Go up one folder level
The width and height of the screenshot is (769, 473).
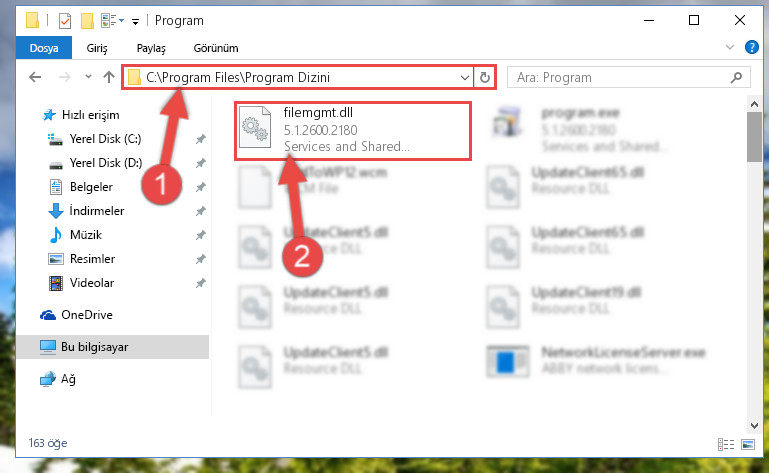click(109, 77)
